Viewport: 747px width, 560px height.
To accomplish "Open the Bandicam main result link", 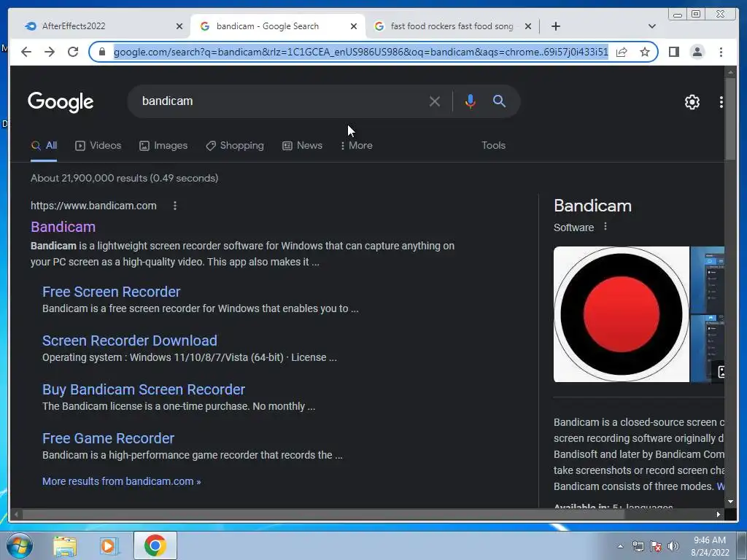I will [x=63, y=227].
